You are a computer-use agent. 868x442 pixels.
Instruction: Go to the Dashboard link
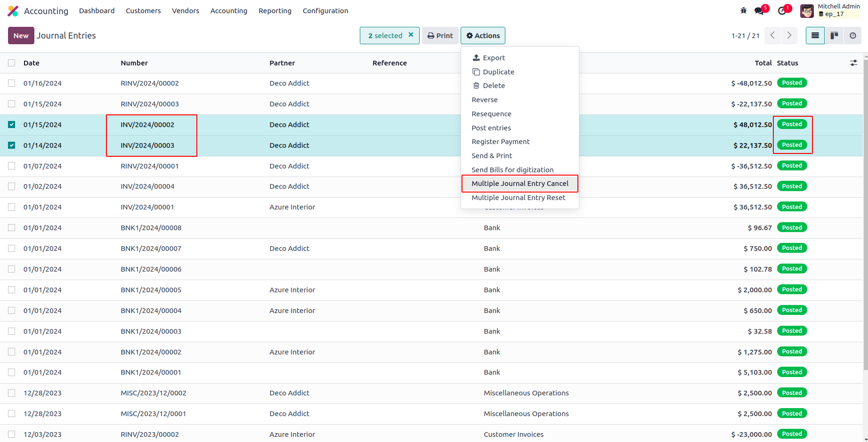pyautogui.click(x=97, y=11)
